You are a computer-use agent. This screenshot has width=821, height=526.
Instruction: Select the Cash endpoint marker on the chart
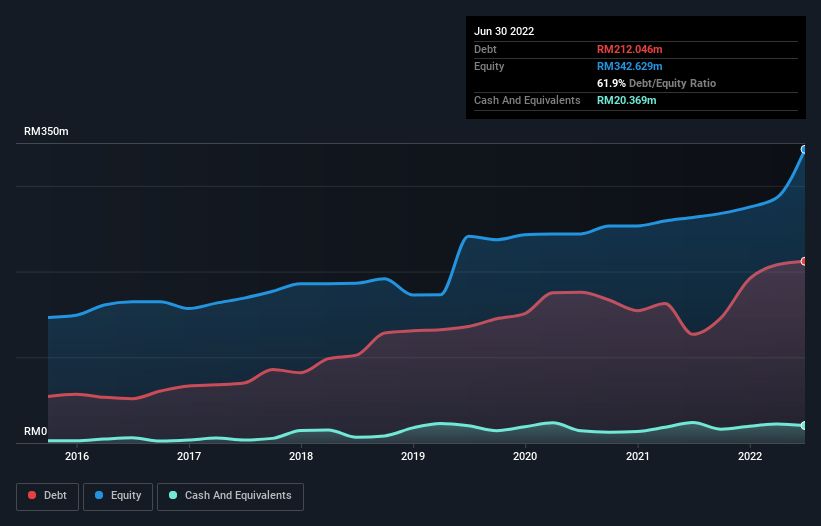[x=804, y=426]
